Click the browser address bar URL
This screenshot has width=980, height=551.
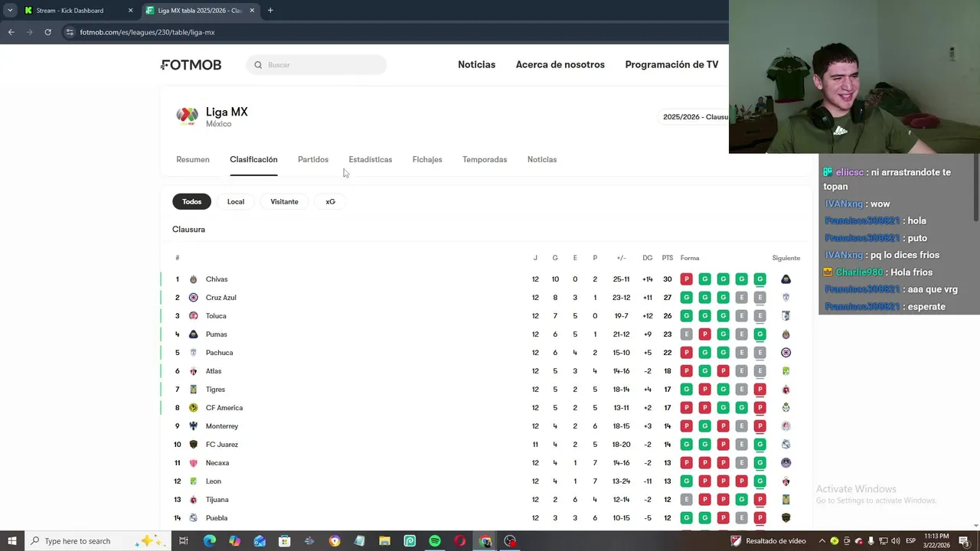click(x=147, y=32)
